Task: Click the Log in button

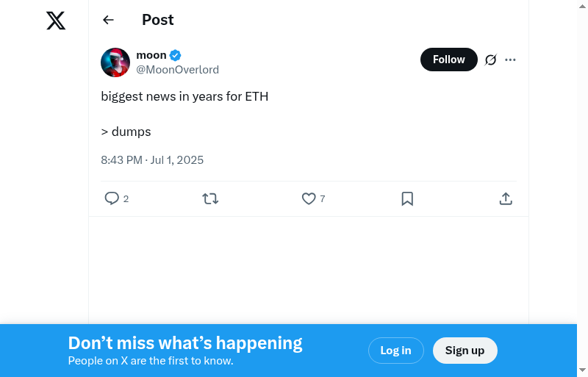Action: [395, 351]
